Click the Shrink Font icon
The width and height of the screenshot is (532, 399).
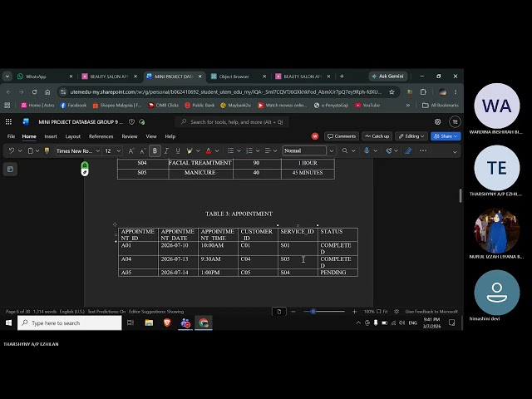pos(143,150)
